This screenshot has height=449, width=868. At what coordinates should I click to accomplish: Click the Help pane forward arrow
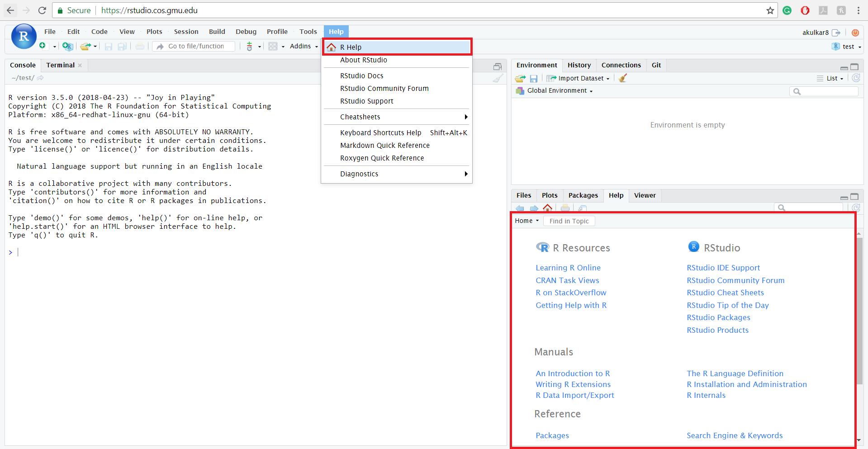coord(534,208)
